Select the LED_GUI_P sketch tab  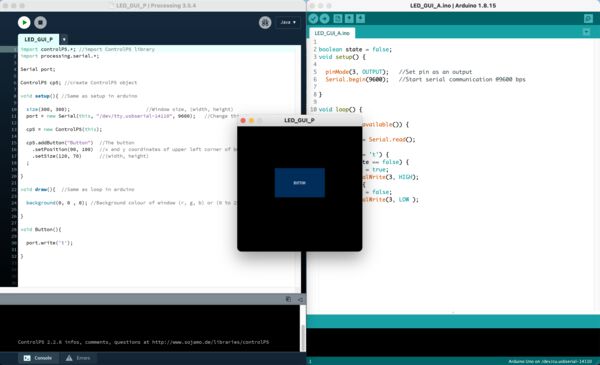tap(38, 39)
